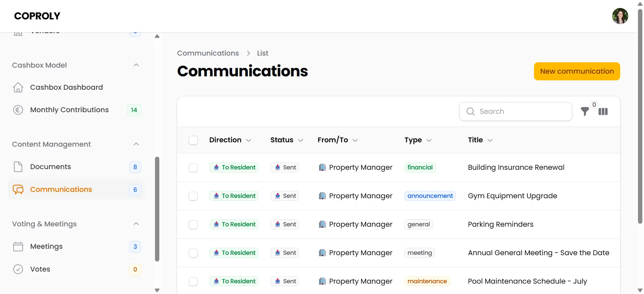Screen dimensions: 644x294
Task: Click To Resident icon in Building Insurance row
Action: pyautogui.click(x=216, y=167)
